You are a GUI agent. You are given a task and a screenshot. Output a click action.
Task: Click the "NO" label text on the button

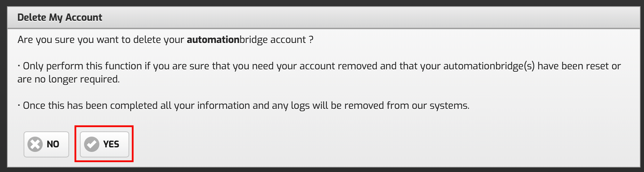click(53, 144)
